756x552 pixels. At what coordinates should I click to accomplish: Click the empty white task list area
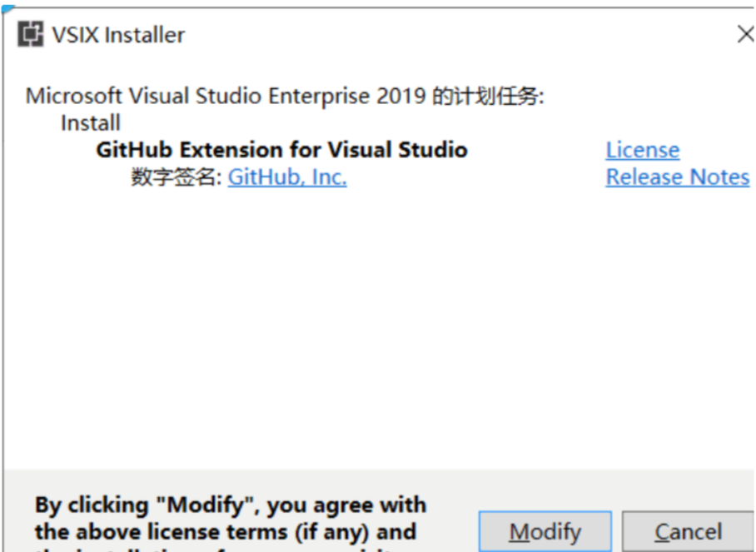pyautogui.click(x=379, y=328)
